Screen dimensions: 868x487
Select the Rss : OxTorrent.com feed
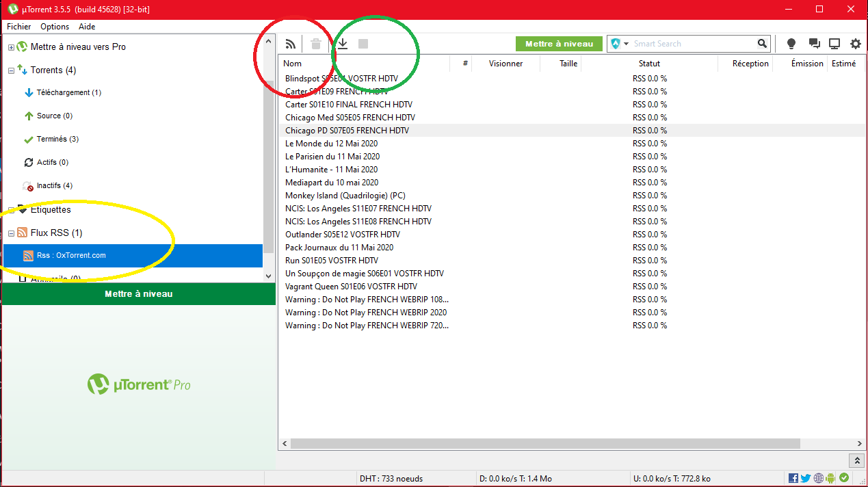[133, 256]
